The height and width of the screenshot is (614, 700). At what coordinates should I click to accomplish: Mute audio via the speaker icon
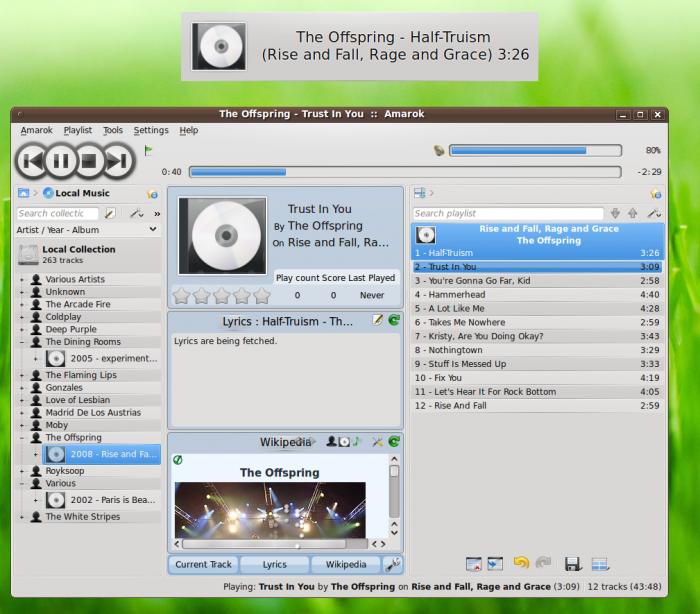coord(438,150)
